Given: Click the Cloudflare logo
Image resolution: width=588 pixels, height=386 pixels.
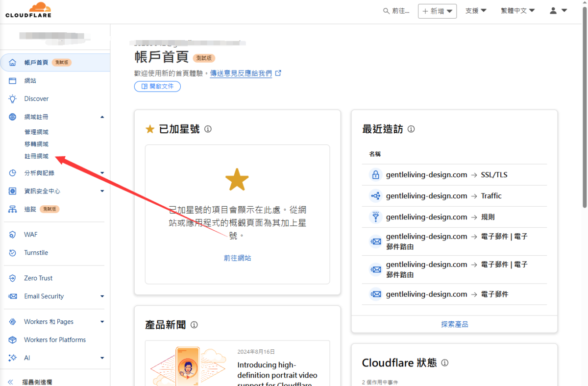Looking at the screenshot, I should [x=28, y=10].
